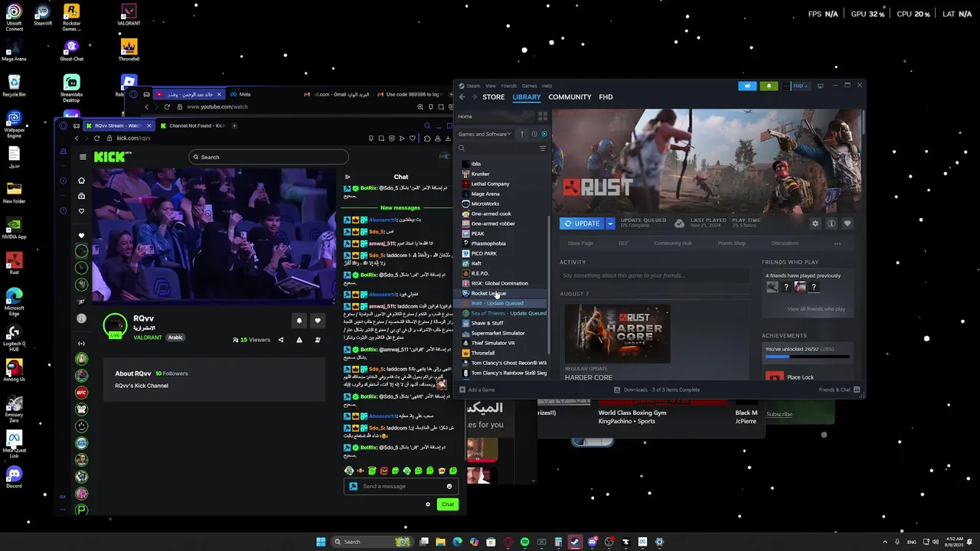Open Steam settings gear for Rust
The height and width of the screenshot is (551, 980).
(x=815, y=223)
